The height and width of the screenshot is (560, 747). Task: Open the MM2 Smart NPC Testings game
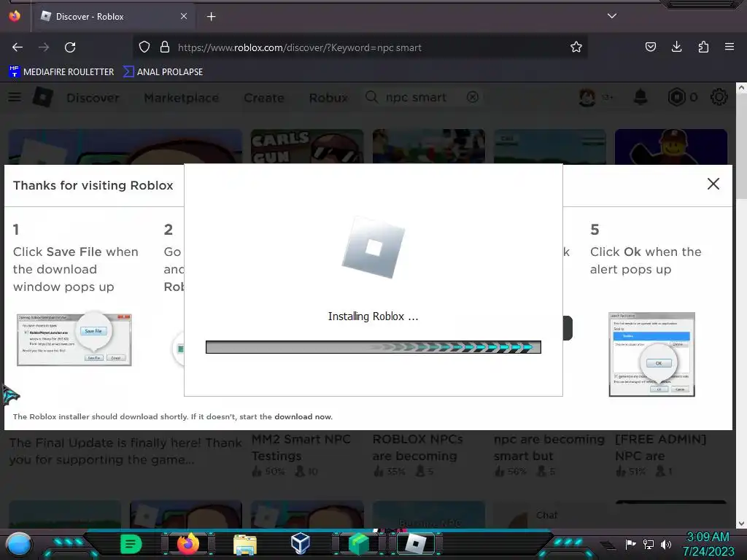tap(301, 447)
